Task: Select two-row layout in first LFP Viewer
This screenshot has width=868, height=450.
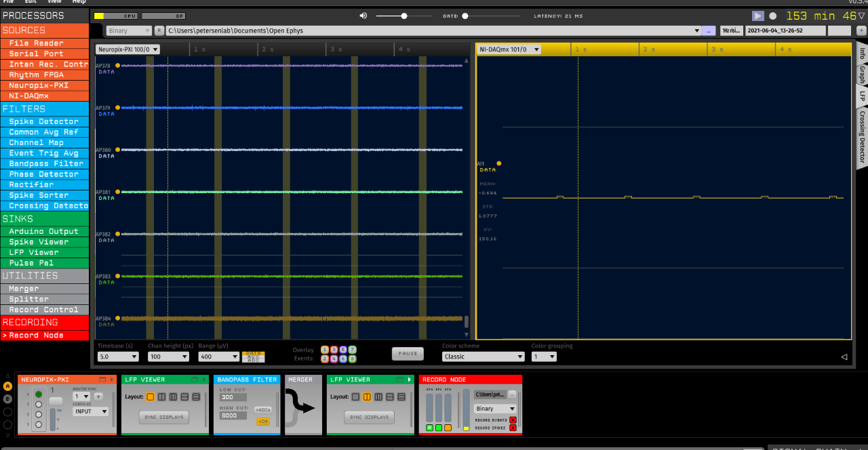Action: click(x=184, y=396)
